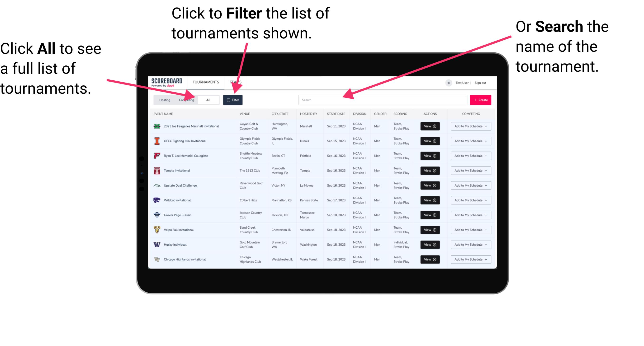The width and height of the screenshot is (644, 346).
Task: Click the Marshall team icon for 2023 Invitational
Action: point(156,127)
